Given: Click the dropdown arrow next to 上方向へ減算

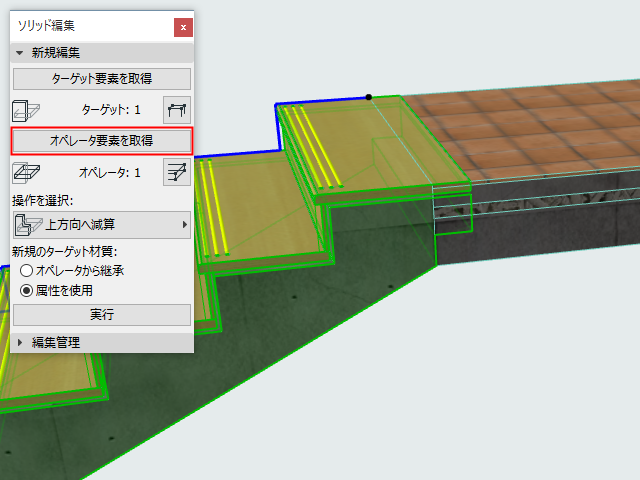Looking at the screenshot, I should (x=184, y=225).
